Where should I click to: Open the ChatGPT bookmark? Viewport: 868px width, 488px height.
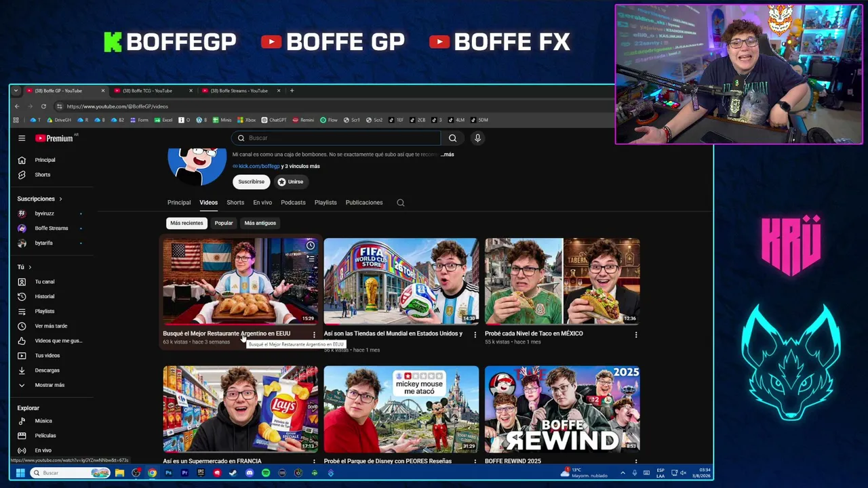pos(274,120)
